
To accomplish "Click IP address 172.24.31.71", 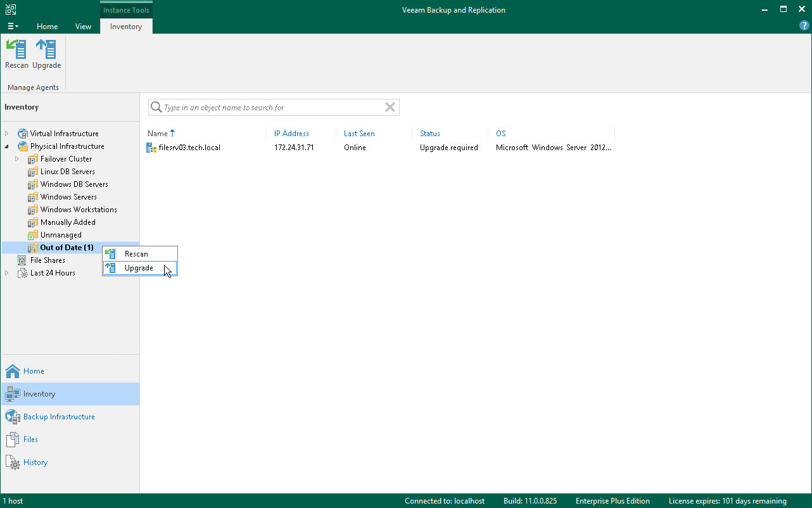I will (x=294, y=148).
